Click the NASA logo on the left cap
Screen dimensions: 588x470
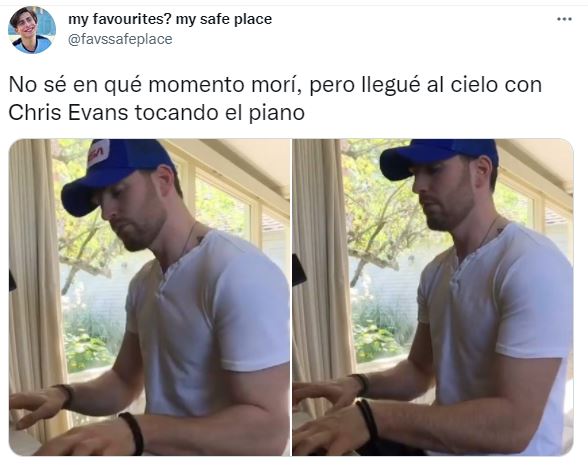[98, 153]
